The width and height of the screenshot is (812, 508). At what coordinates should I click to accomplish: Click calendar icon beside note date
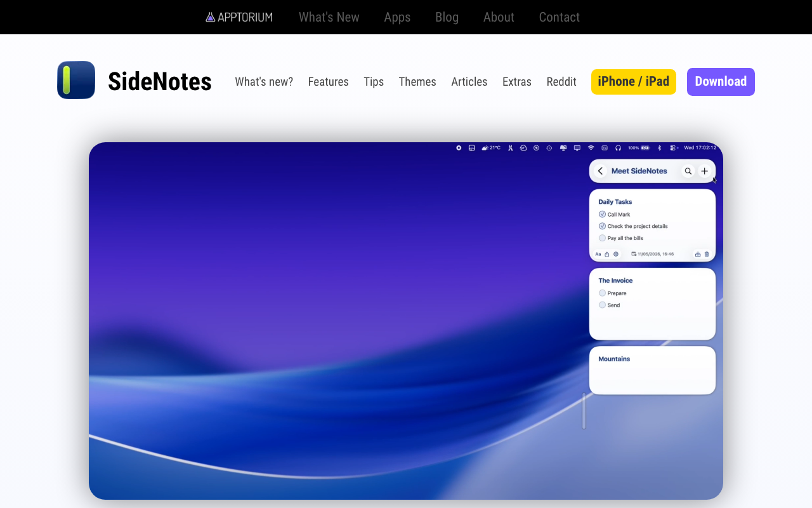634,254
